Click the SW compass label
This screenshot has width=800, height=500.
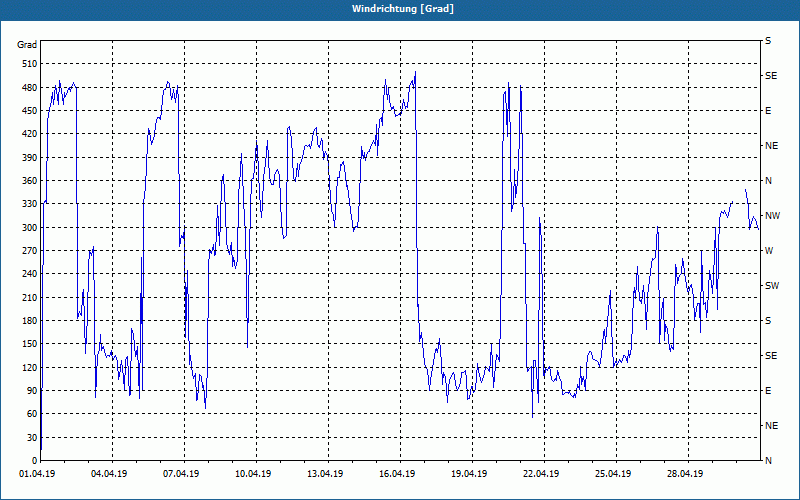click(772, 286)
